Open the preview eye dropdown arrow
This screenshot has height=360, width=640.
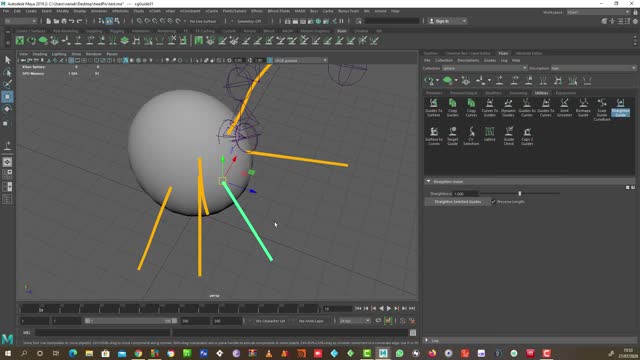coord(437,80)
